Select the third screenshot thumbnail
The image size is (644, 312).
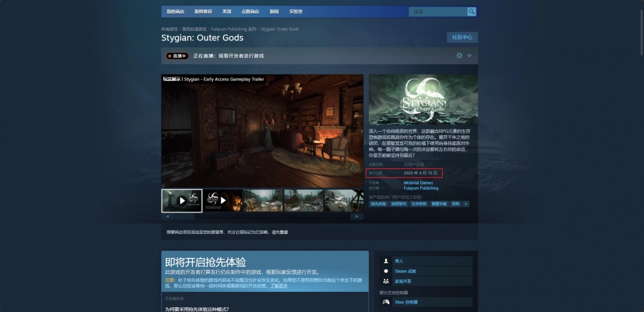coord(264,201)
